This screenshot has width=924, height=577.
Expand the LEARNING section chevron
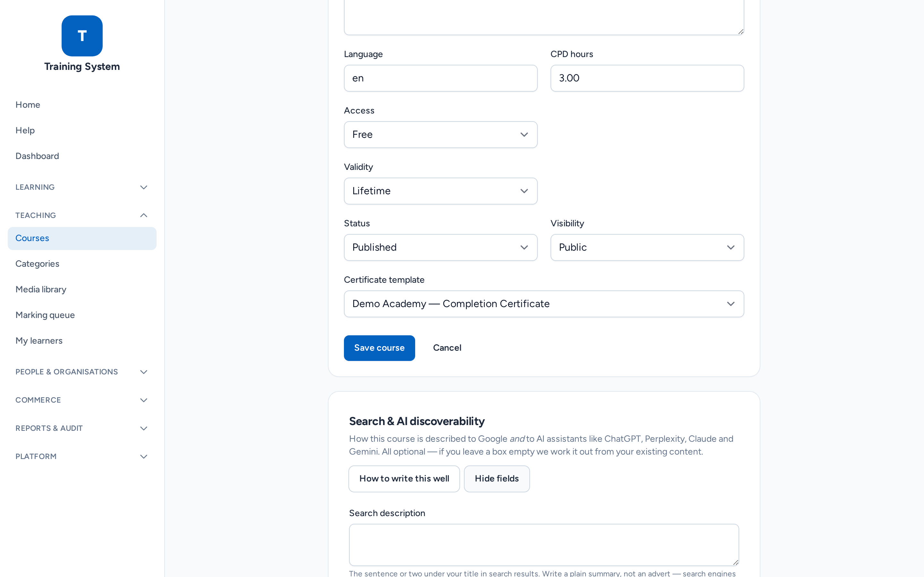tap(143, 188)
